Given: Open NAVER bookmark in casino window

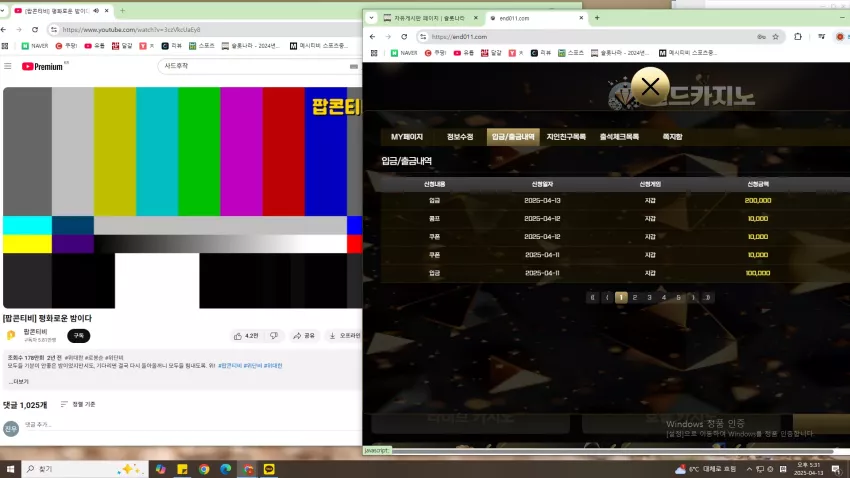Looking at the screenshot, I should click(x=404, y=53).
